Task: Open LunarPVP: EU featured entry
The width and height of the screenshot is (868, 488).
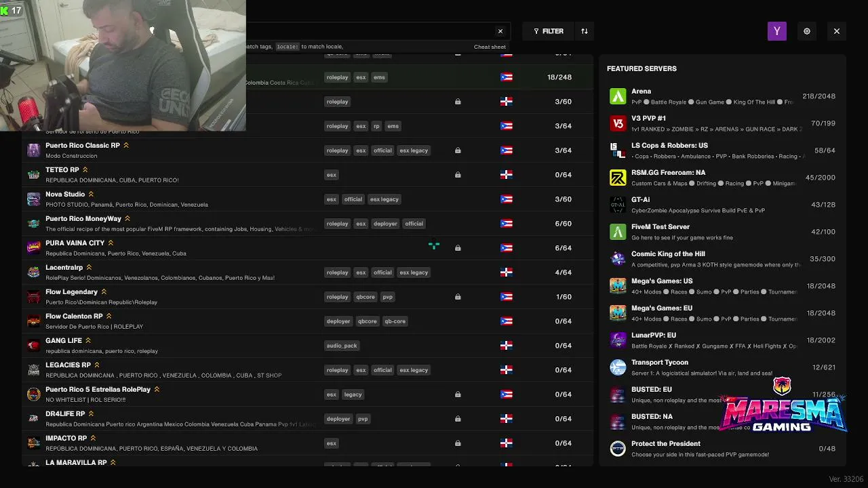Action: coord(722,340)
